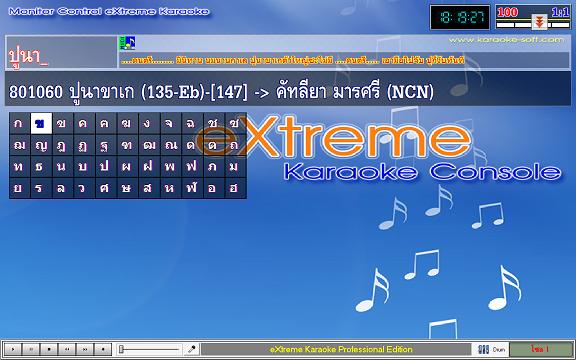This screenshot has height=360, width=576.
Task: Select the Thai letter ม key
Action: [236, 166]
